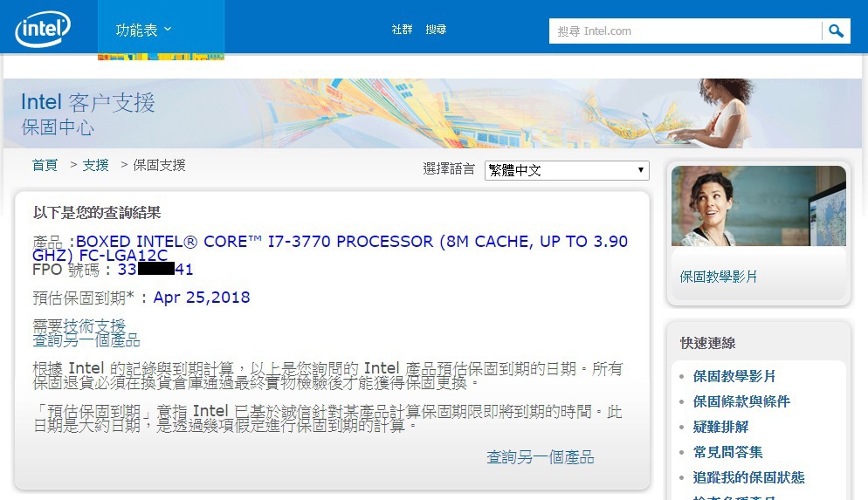
Task: Click the 快速連線 sidebar heading
Action: (x=707, y=343)
